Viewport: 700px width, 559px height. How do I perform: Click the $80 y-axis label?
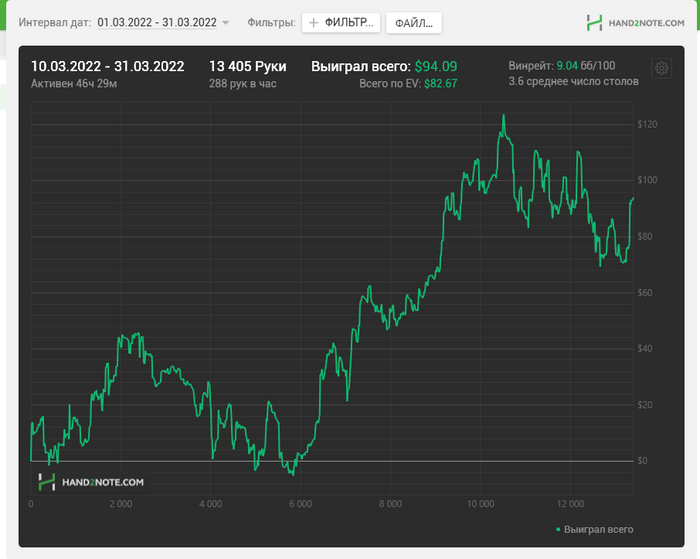[x=645, y=237]
